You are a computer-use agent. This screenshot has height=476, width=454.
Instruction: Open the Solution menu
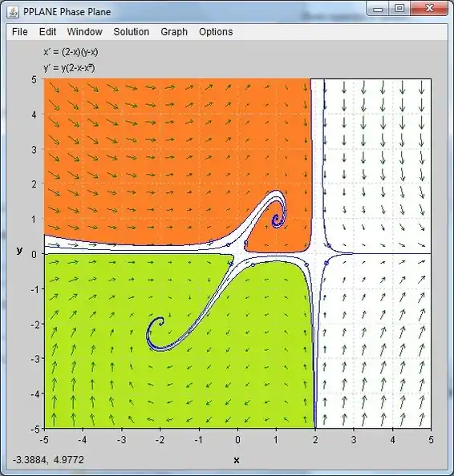pyautogui.click(x=132, y=32)
